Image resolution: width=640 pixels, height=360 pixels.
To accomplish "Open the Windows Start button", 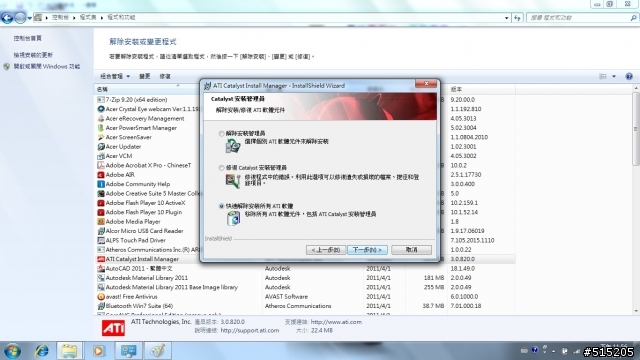I will (13, 351).
